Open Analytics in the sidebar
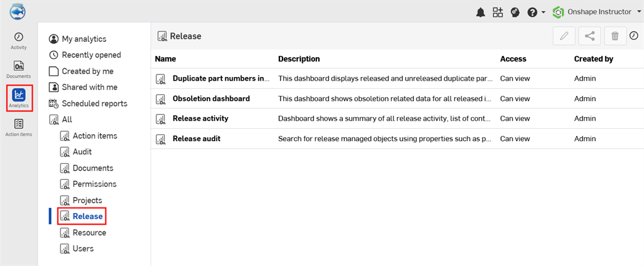This screenshot has width=644, height=266. (x=19, y=99)
